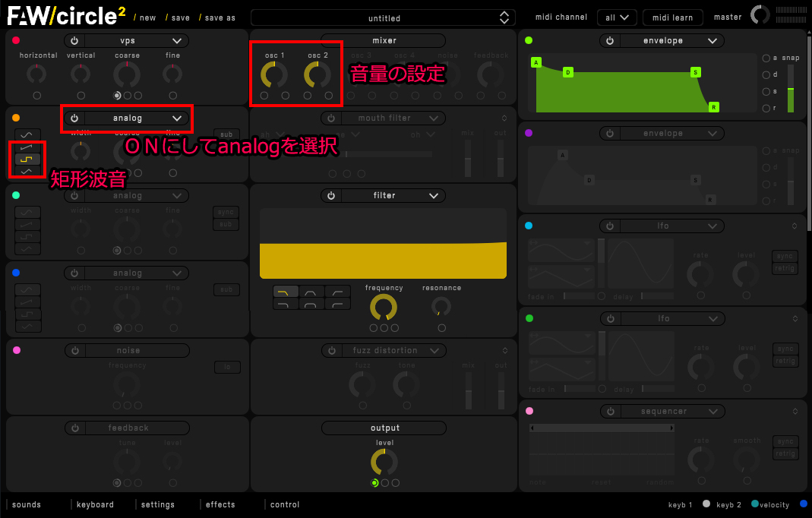Click the filter frequency knob
Viewport: 812px width, 518px height.
tap(384, 308)
